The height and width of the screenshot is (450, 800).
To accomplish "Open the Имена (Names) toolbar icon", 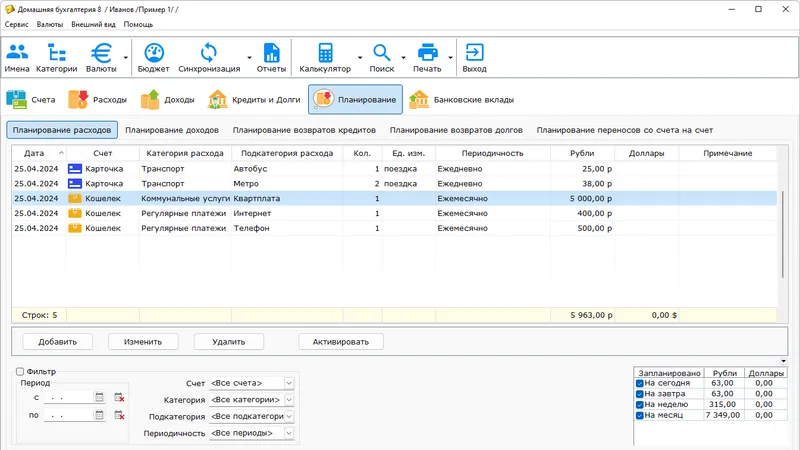I will pyautogui.click(x=17, y=58).
